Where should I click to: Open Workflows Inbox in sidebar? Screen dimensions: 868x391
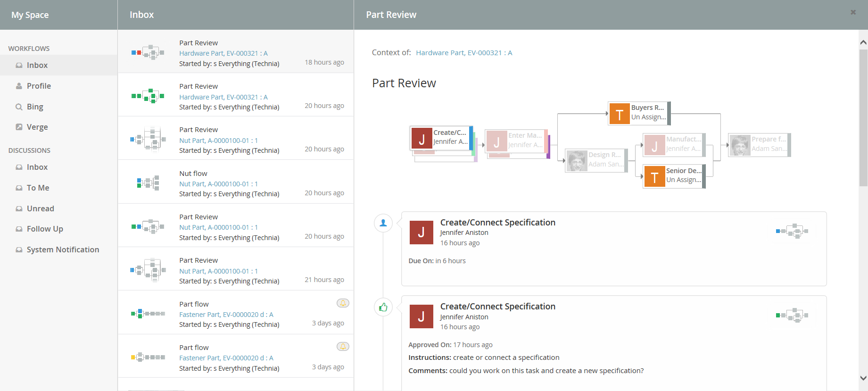point(37,66)
